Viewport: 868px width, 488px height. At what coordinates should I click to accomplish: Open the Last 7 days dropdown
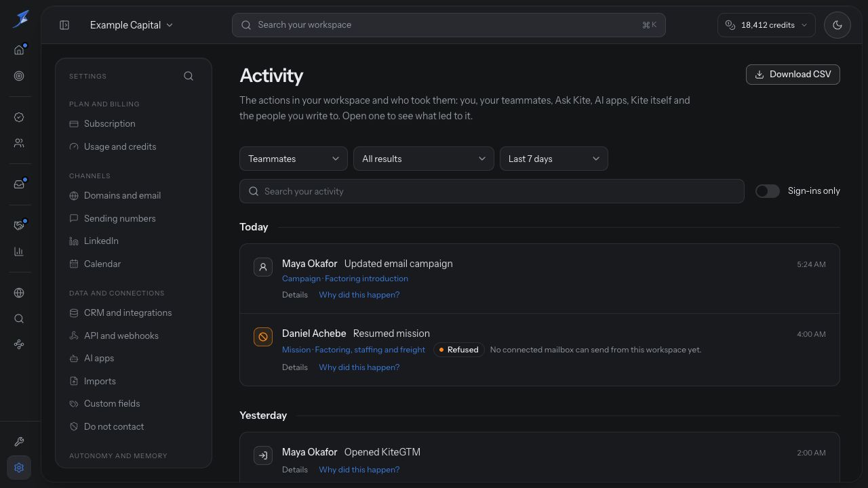(554, 159)
